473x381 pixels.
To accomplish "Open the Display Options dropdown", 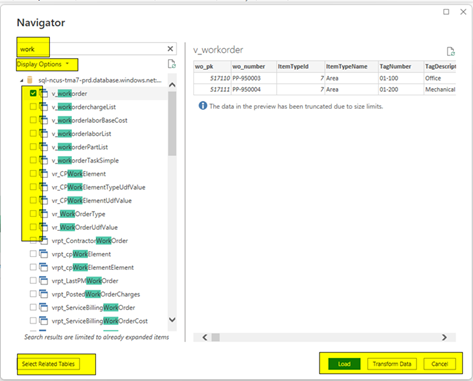I will (43, 64).
